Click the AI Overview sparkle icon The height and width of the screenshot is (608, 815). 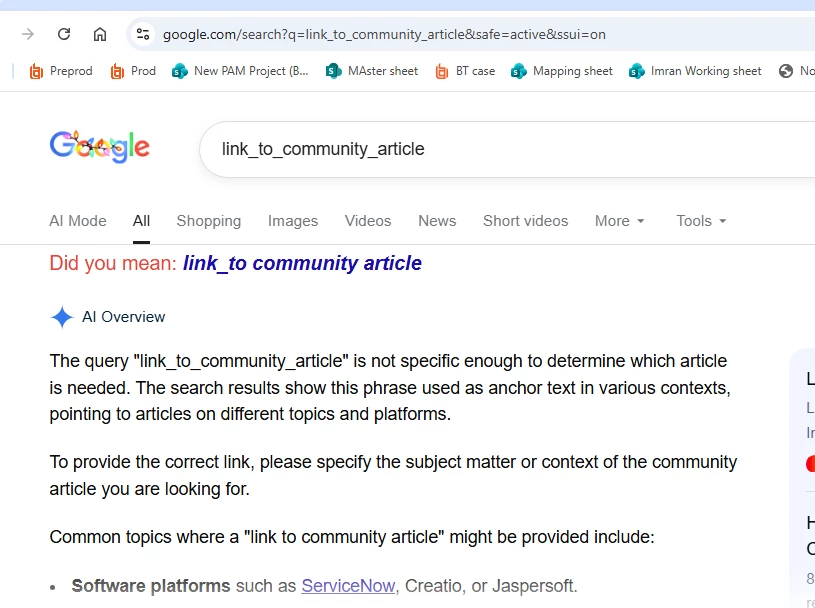62,317
